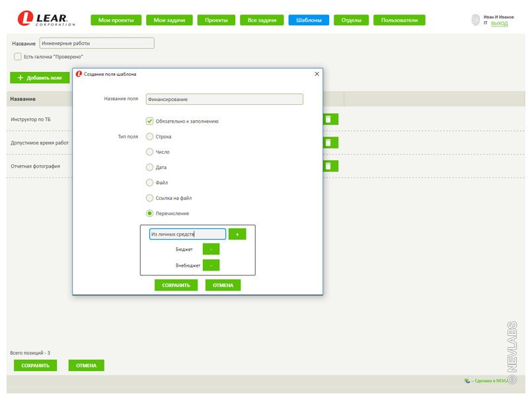Remove the Бюджет enumeration option
The width and height of the screenshot is (532, 400).
pos(211,250)
